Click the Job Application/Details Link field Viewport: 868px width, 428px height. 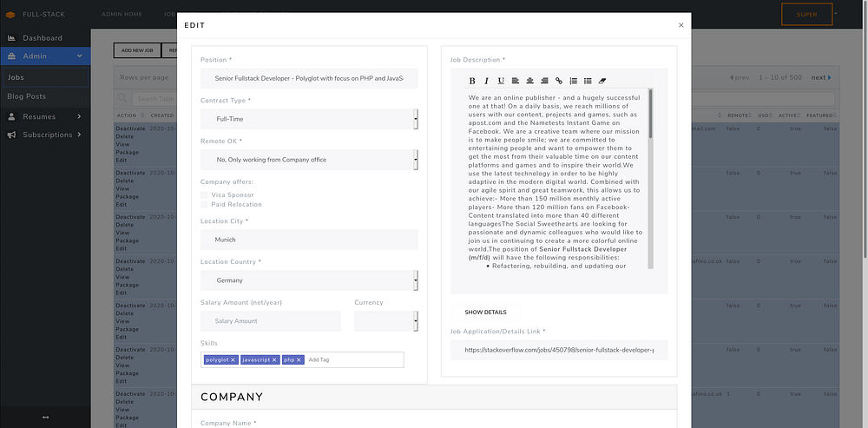(x=559, y=351)
